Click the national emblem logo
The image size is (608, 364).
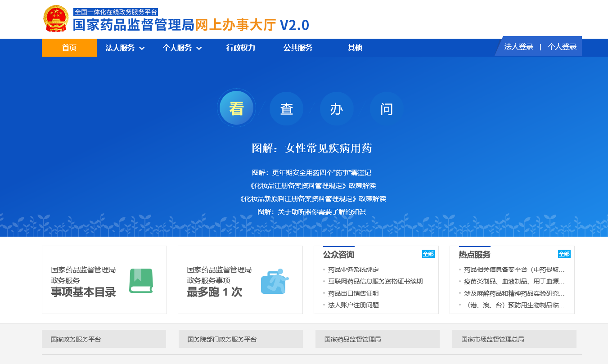[56, 19]
